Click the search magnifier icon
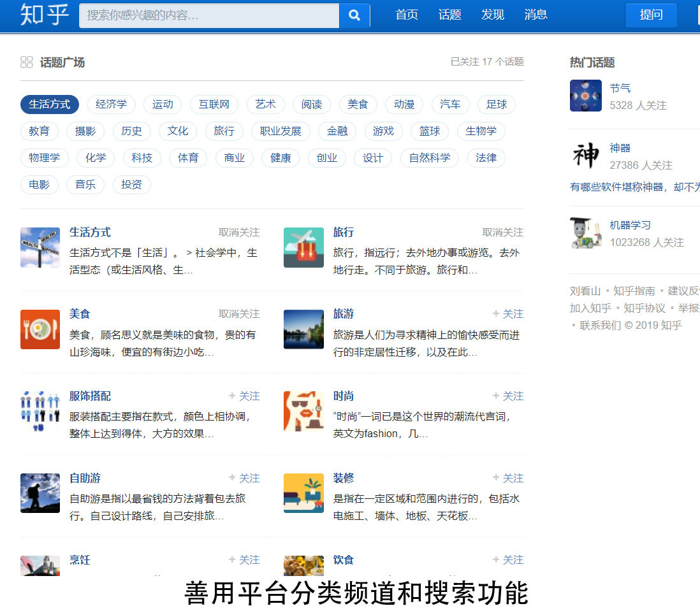 coord(354,15)
